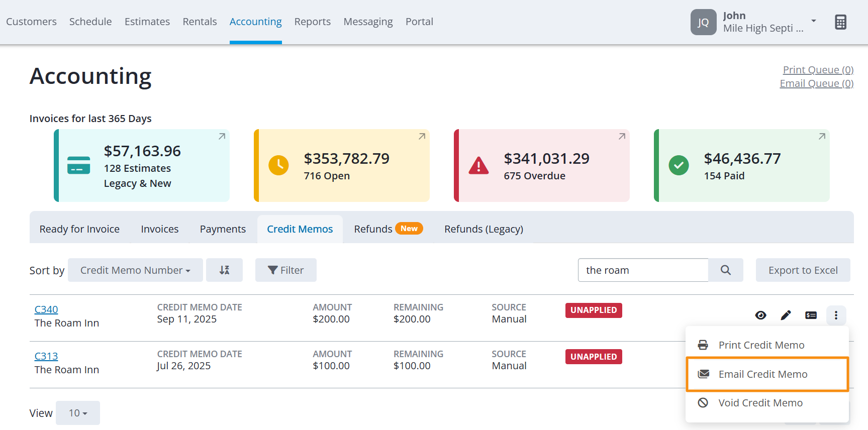
Task: Open credit memo C313 link
Action: [46, 356]
